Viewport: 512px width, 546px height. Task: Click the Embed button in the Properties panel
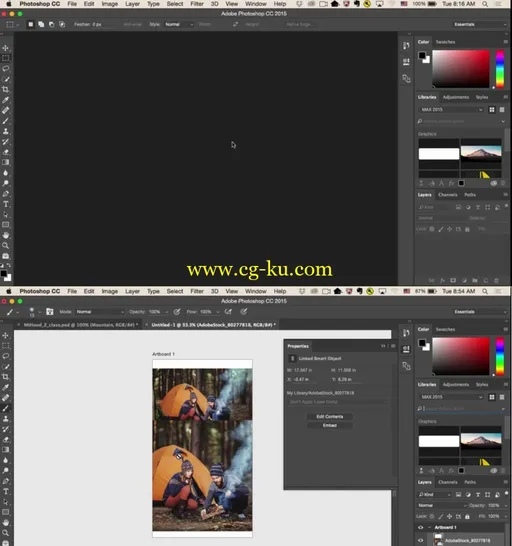pyautogui.click(x=329, y=426)
